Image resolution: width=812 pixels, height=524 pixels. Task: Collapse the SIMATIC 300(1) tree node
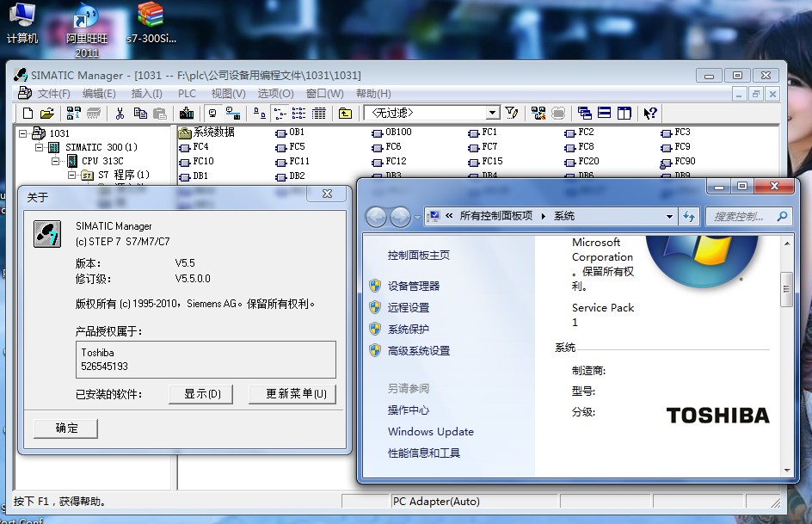point(40,147)
